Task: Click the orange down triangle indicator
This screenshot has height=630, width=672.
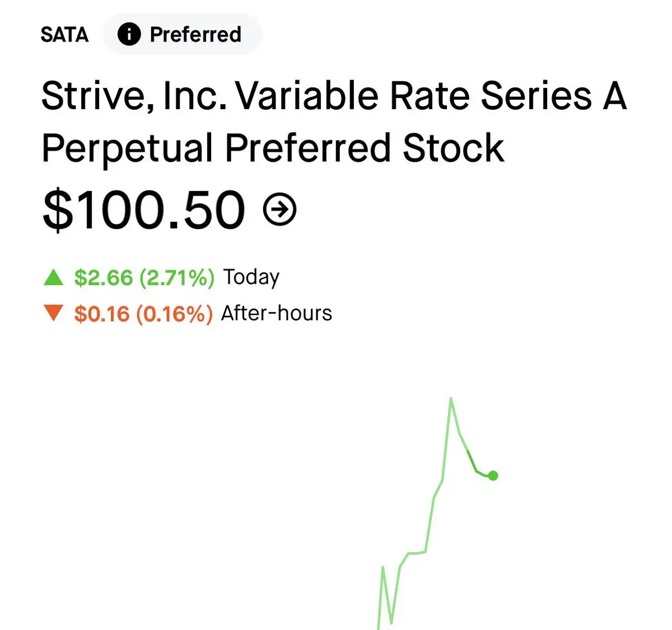Action: click(54, 312)
